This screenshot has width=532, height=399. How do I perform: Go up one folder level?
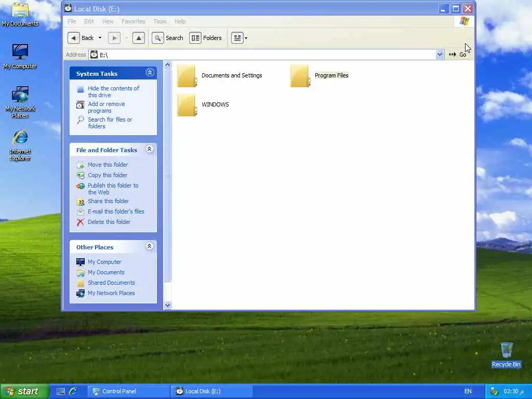138,38
